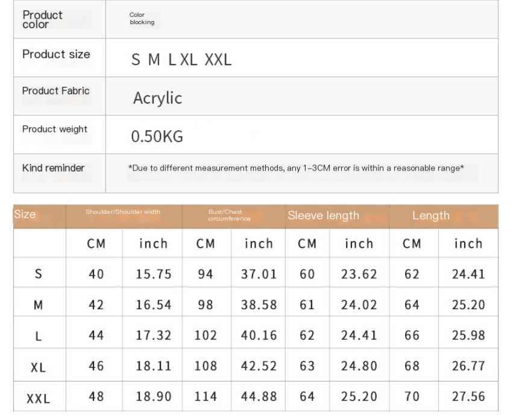Select the S row size label in table
The height and width of the screenshot is (420, 513).
pos(39,274)
